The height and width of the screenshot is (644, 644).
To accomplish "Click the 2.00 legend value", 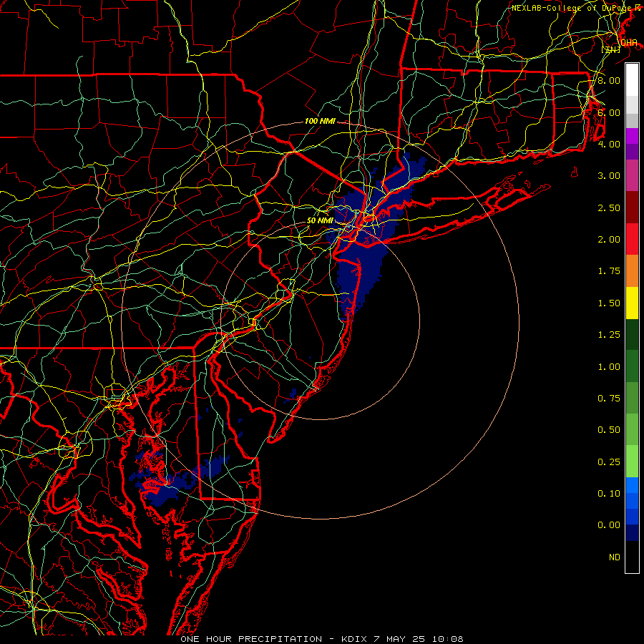I will [609, 240].
